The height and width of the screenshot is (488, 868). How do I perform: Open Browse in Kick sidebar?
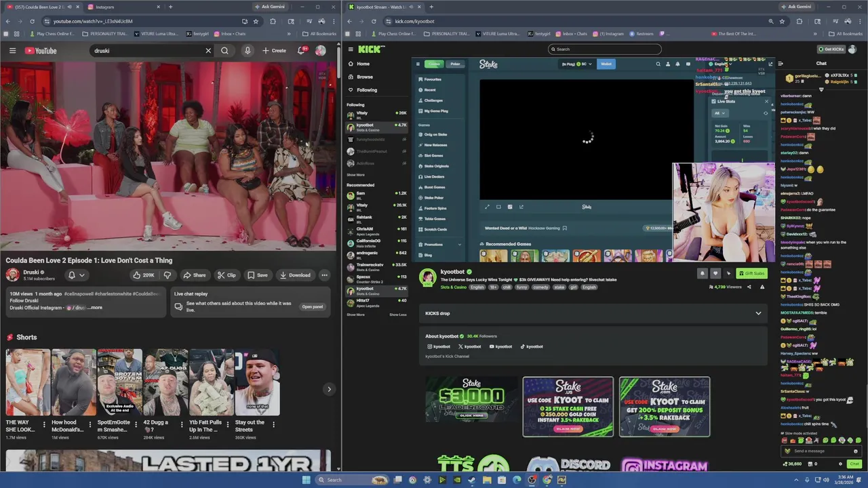coord(365,77)
